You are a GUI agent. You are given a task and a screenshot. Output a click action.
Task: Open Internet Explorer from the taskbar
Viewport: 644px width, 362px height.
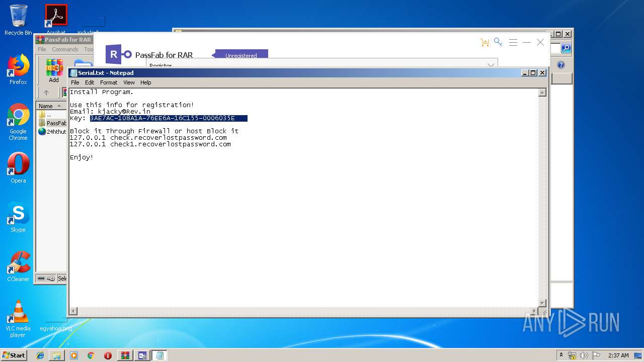(40, 355)
